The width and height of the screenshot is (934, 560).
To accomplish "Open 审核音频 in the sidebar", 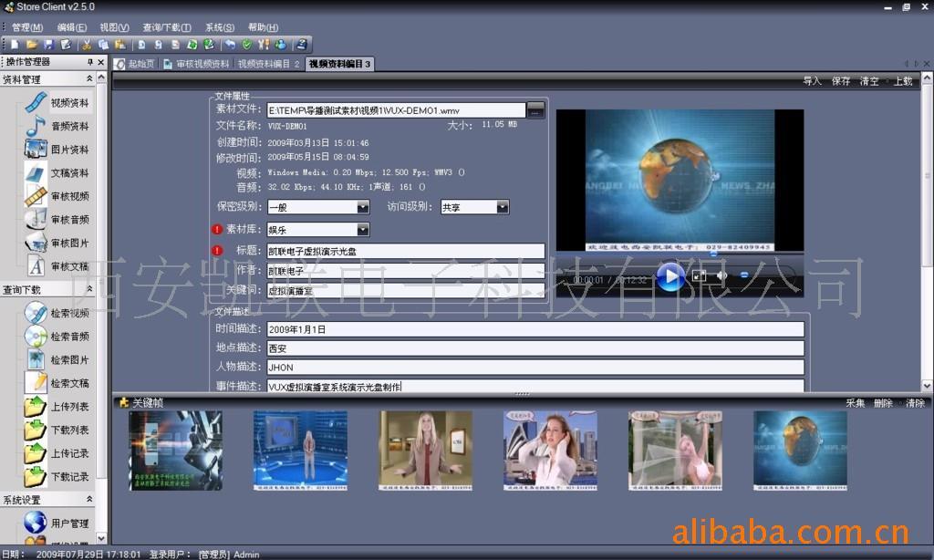I will pyautogui.click(x=57, y=219).
